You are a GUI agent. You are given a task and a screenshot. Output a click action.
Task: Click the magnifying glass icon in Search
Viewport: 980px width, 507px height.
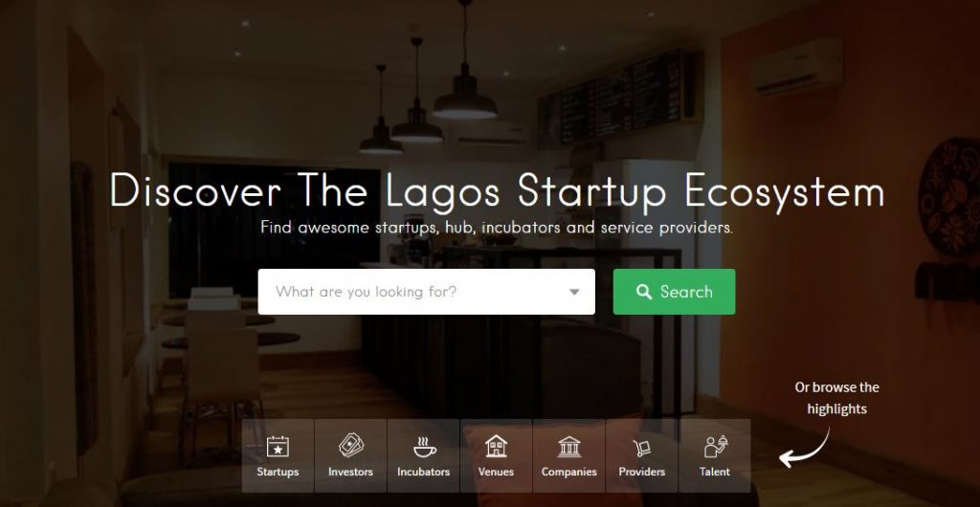click(644, 292)
